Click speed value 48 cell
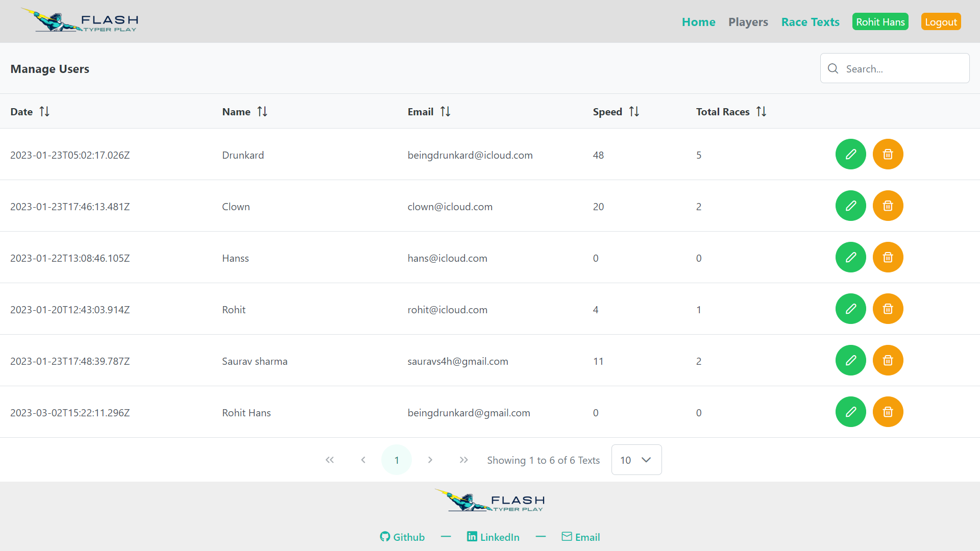The width and height of the screenshot is (980, 551). point(598,155)
